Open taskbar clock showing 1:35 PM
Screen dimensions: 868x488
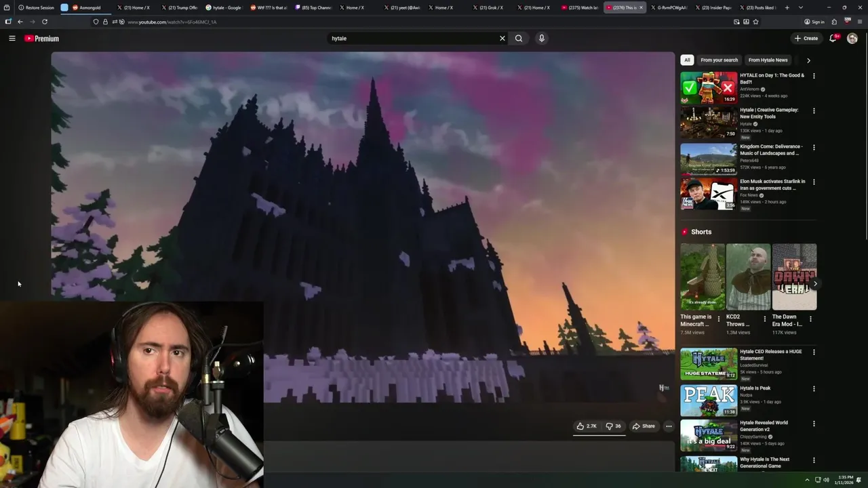[x=846, y=480]
